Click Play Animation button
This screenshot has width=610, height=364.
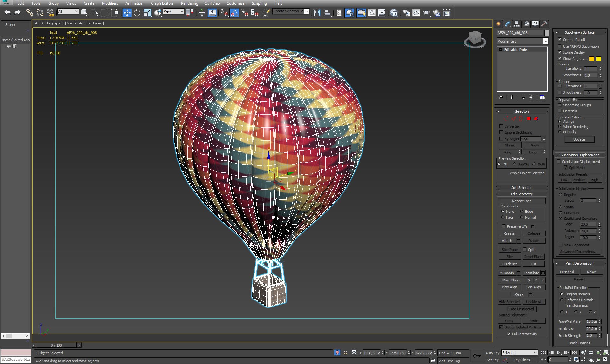(559, 353)
